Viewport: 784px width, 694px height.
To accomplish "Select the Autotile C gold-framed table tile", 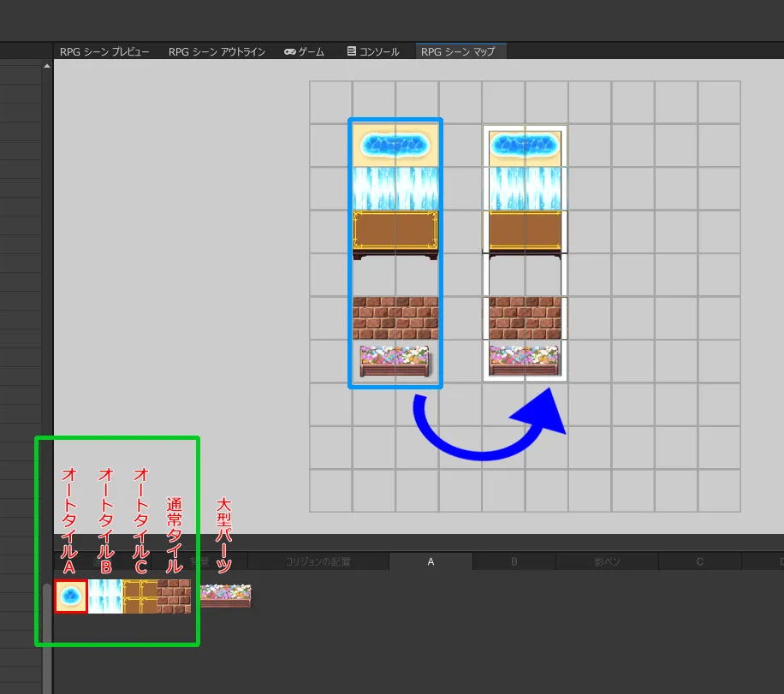I will point(140,596).
